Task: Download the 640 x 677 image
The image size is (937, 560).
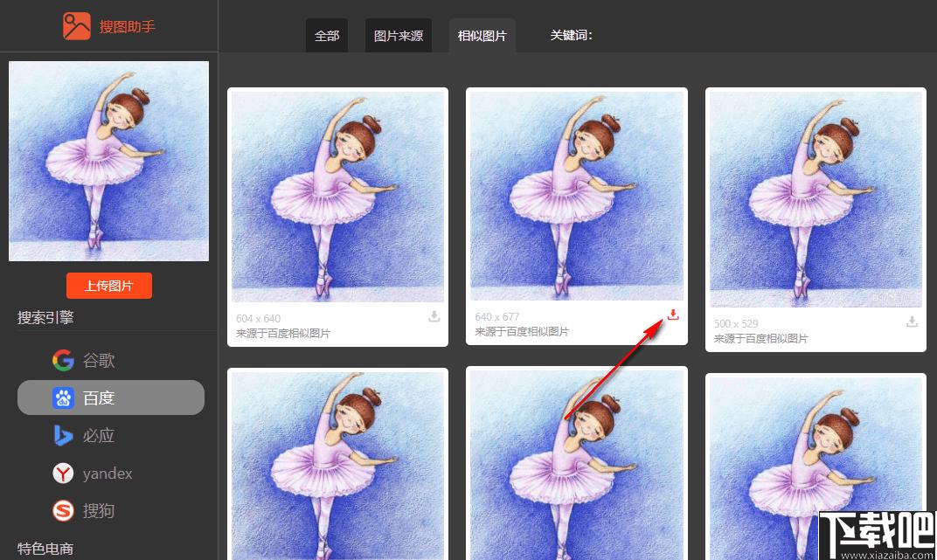Action: pyautogui.click(x=673, y=315)
